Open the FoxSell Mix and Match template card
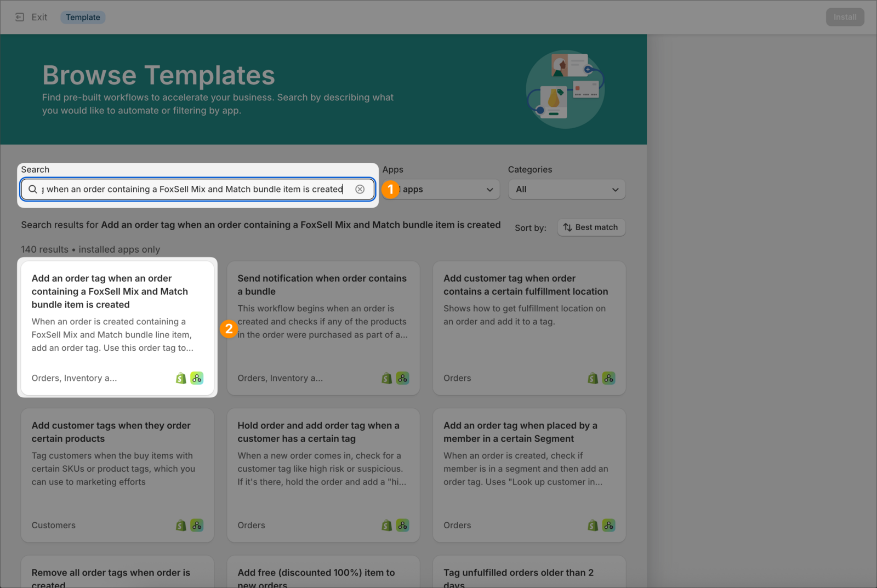The height and width of the screenshot is (588, 877). pos(117,327)
